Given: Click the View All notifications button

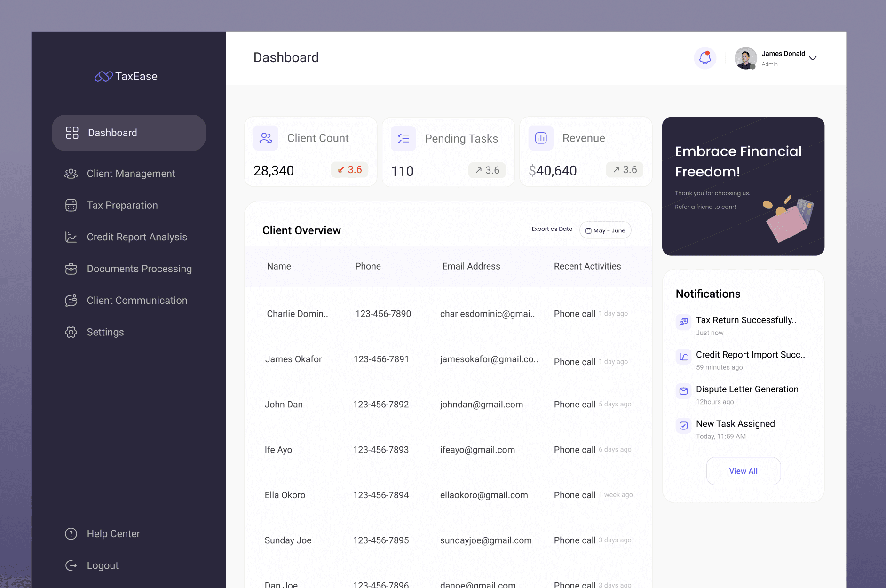Looking at the screenshot, I should pyautogui.click(x=744, y=471).
